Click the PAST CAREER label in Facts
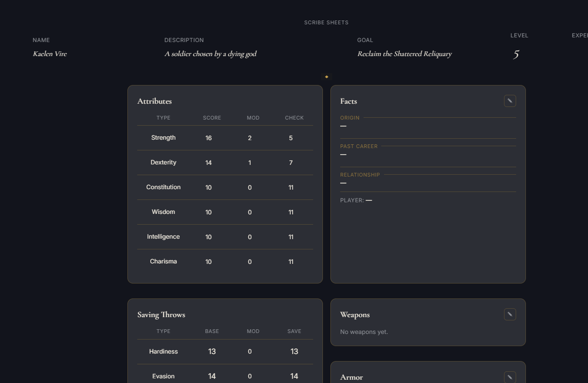Image resolution: width=588 pixels, height=383 pixels. click(359, 146)
